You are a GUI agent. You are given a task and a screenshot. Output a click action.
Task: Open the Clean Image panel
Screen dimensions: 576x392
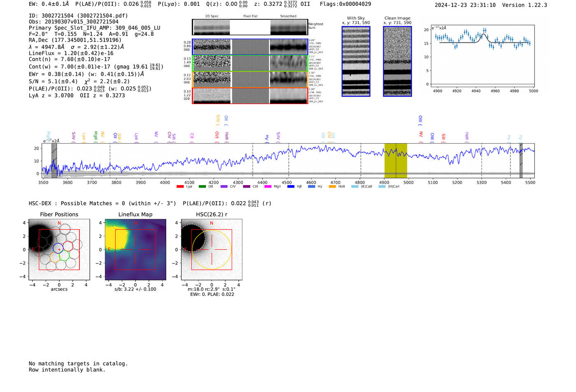click(397, 61)
